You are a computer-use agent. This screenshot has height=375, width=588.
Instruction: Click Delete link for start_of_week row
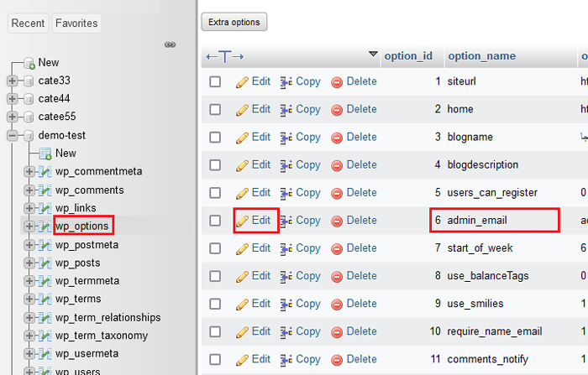(361, 247)
